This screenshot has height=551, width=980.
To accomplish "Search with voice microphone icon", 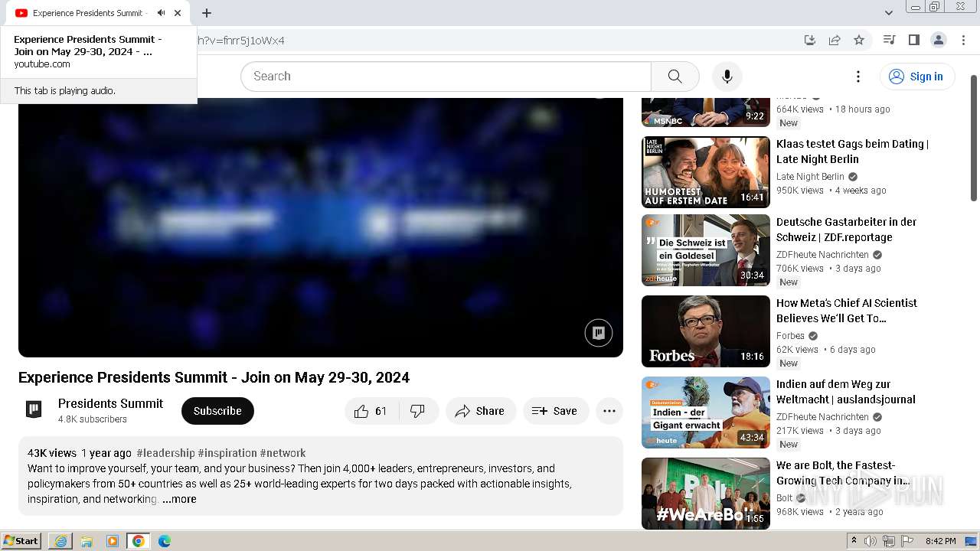I will pos(727,77).
